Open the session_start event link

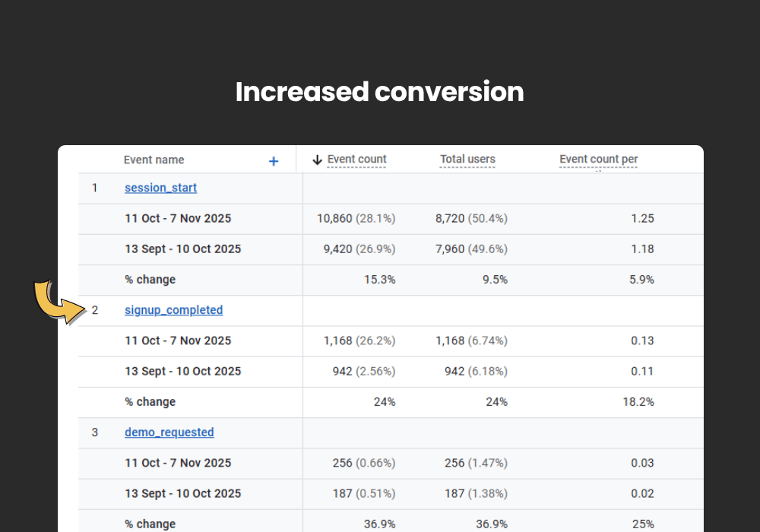(160, 188)
